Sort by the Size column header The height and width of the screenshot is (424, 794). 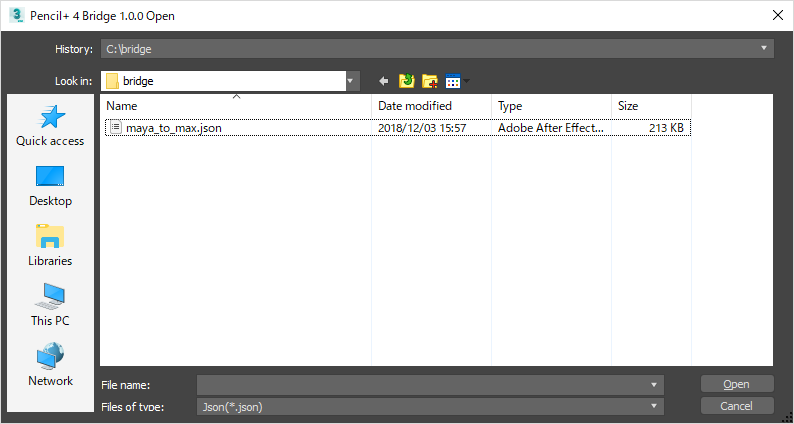click(x=650, y=106)
